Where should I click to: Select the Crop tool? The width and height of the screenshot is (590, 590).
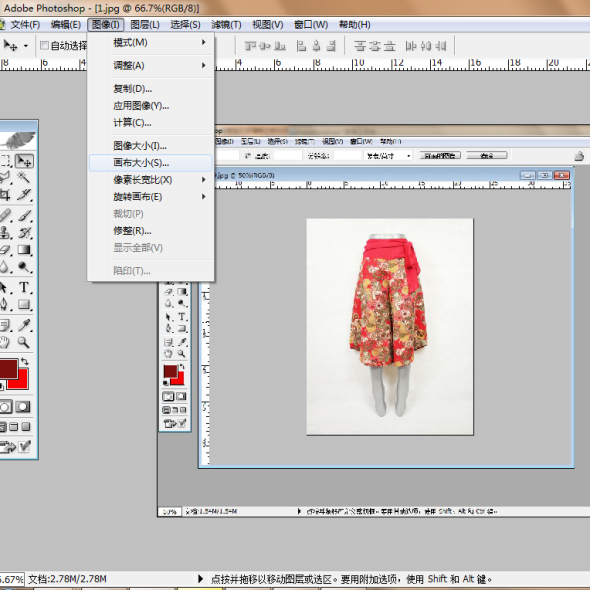(5, 195)
